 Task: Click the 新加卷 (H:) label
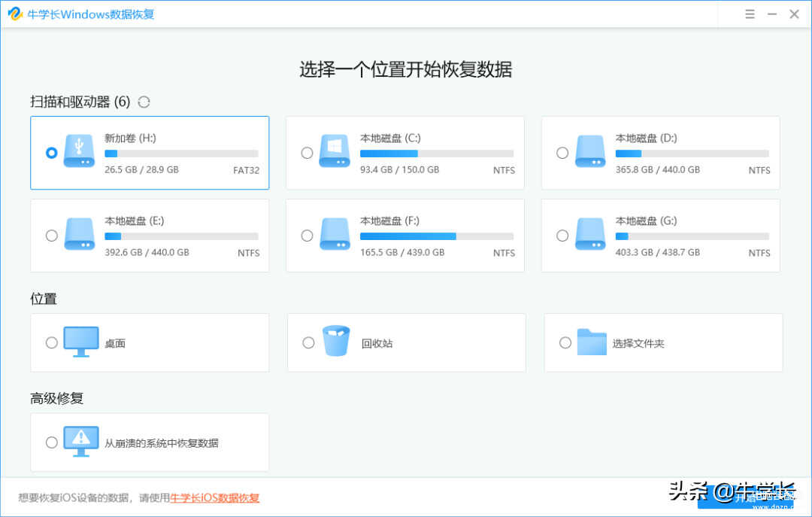130,138
